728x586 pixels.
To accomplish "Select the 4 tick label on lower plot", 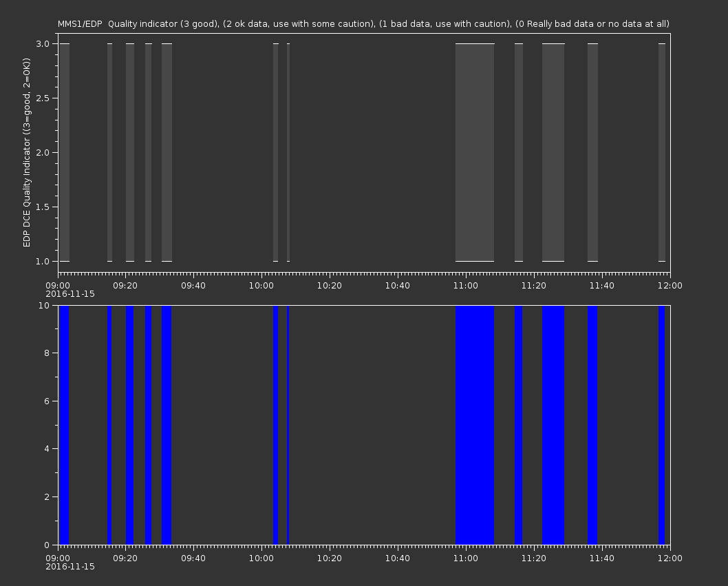I will click(x=47, y=449).
